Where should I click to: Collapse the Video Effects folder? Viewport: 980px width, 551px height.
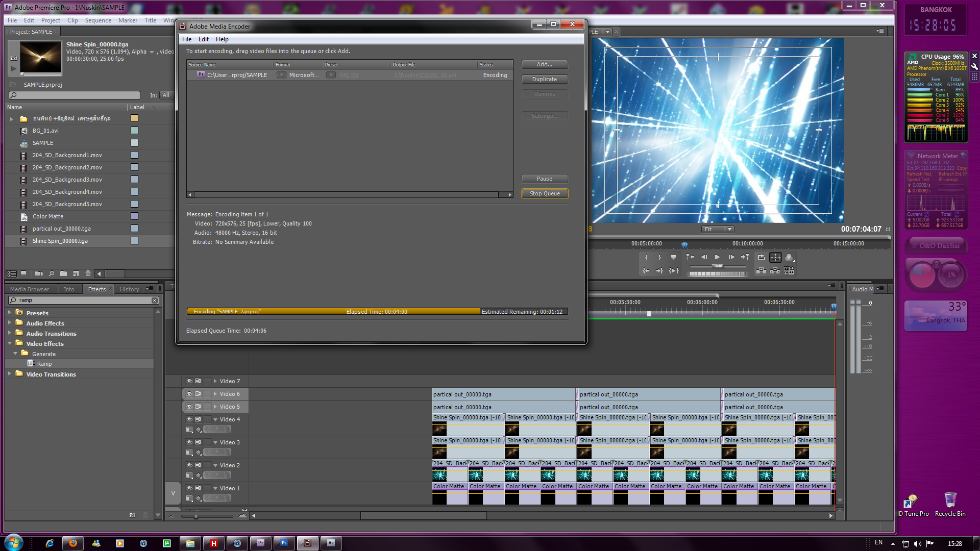[10, 343]
